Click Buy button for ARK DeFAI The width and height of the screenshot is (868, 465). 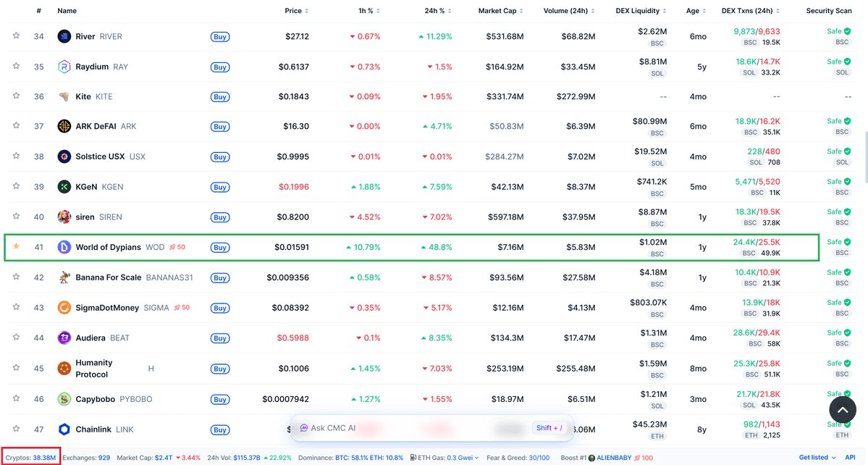(220, 127)
